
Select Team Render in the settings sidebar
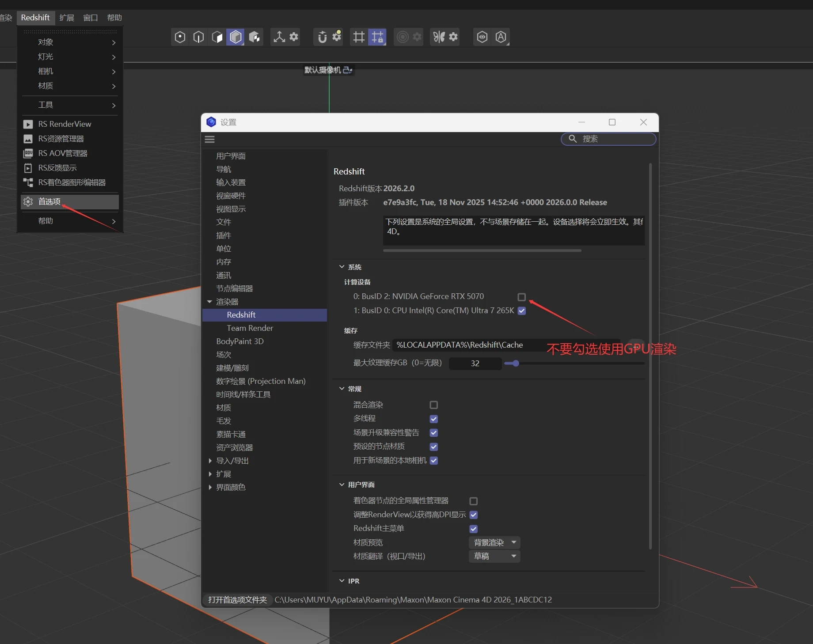(x=249, y=328)
